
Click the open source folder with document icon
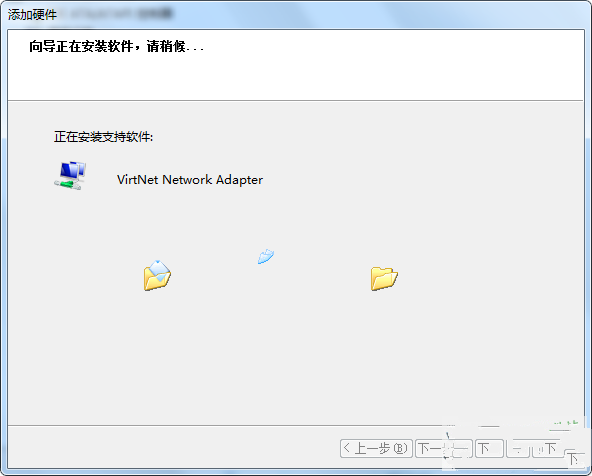[157, 276]
